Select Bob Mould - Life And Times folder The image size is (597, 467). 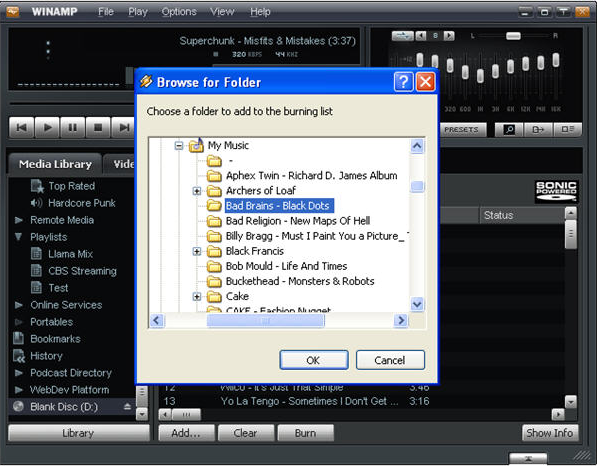click(x=286, y=266)
